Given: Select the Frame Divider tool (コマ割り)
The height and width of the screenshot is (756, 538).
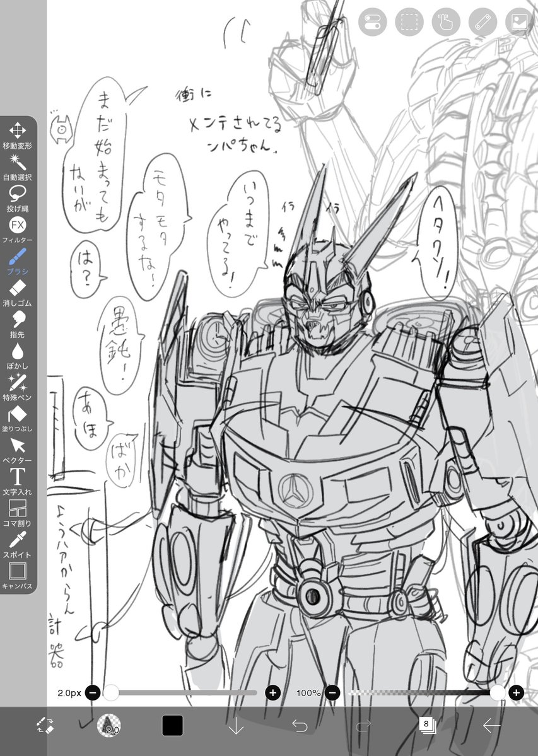Looking at the screenshot, I should point(18,513).
